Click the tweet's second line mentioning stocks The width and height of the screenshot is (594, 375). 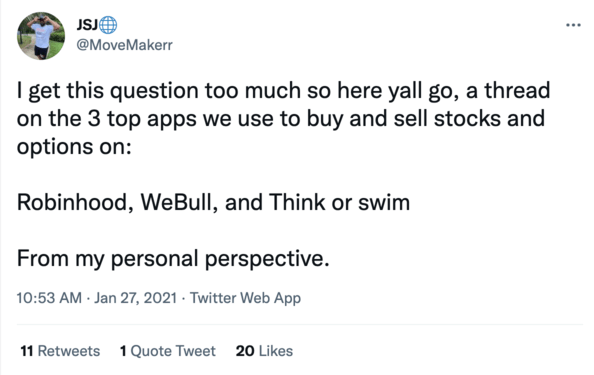[x=281, y=120]
